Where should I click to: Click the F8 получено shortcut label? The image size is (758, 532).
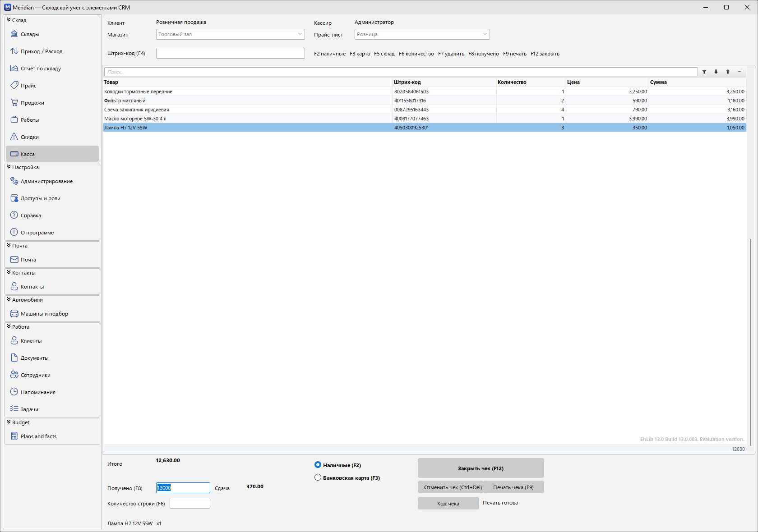[484, 54]
